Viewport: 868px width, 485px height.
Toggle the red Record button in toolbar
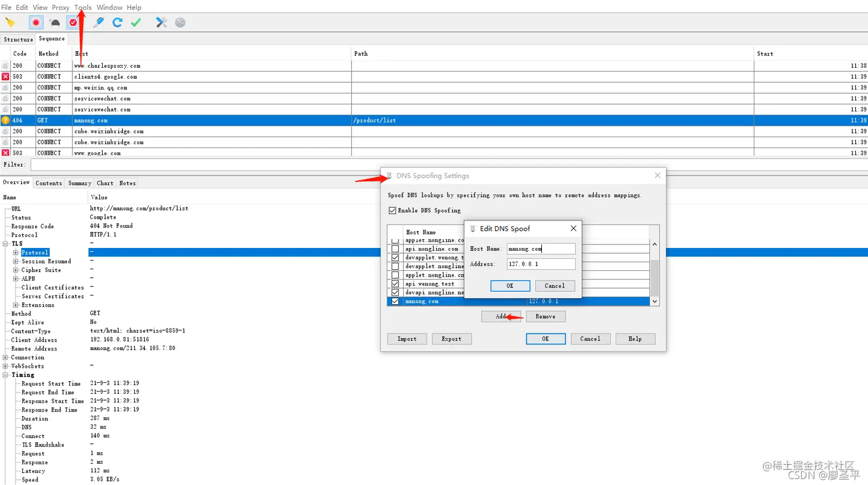[36, 22]
